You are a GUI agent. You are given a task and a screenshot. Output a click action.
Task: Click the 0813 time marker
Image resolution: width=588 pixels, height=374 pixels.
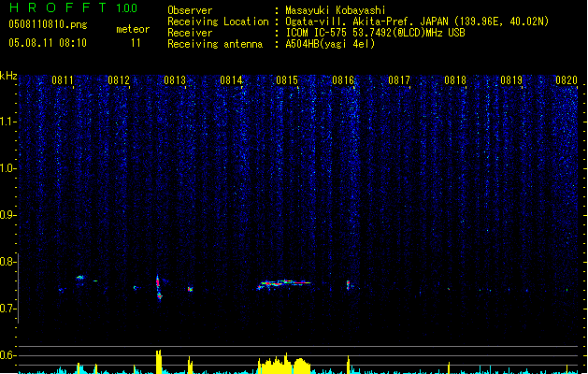coord(175,80)
